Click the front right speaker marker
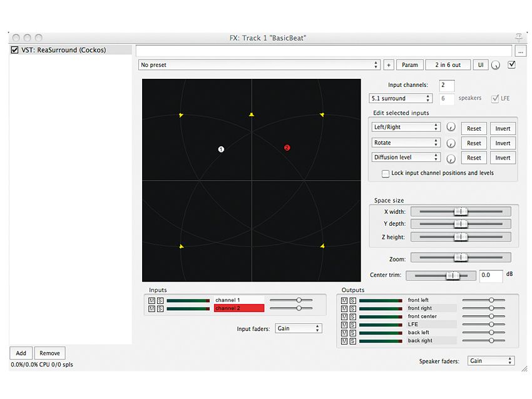532x399 pixels. [x=322, y=115]
